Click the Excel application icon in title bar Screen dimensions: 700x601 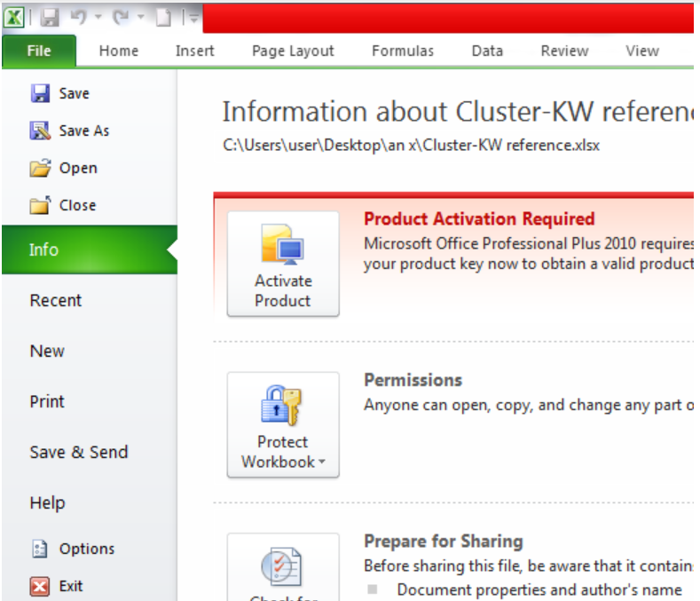14,18
